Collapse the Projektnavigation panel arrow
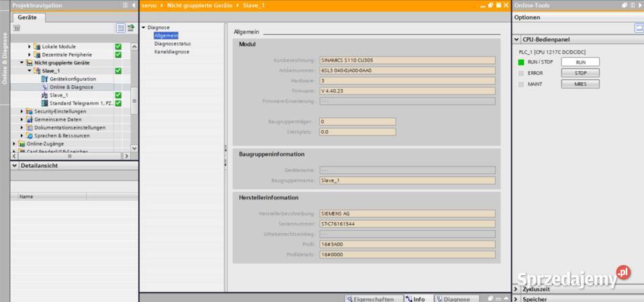The height and width of the screenshot is (302, 644). (x=134, y=5)
